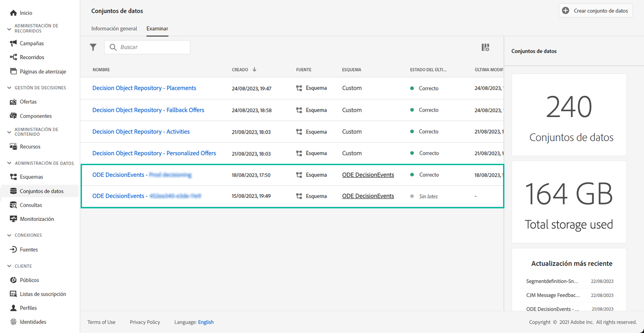Click the 164 GB Total storage used card
The height and width of the screenshot is (333, 644).
click(569, 202)
